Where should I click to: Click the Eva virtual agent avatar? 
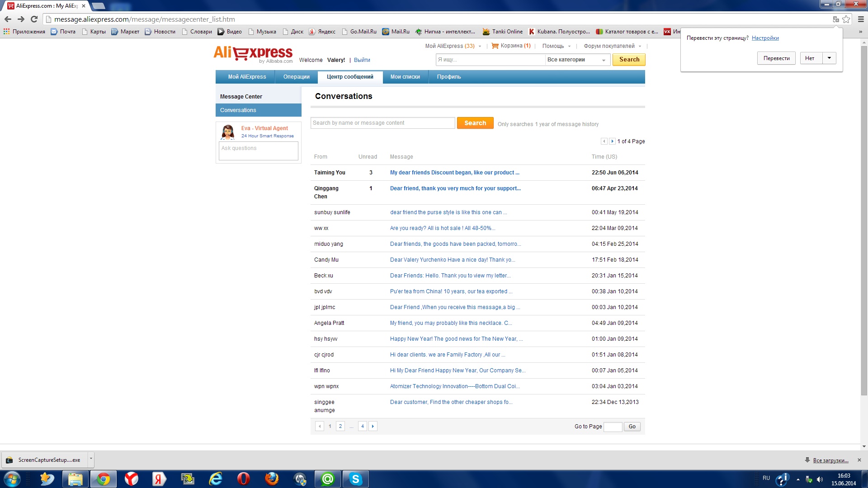[228, 132]
